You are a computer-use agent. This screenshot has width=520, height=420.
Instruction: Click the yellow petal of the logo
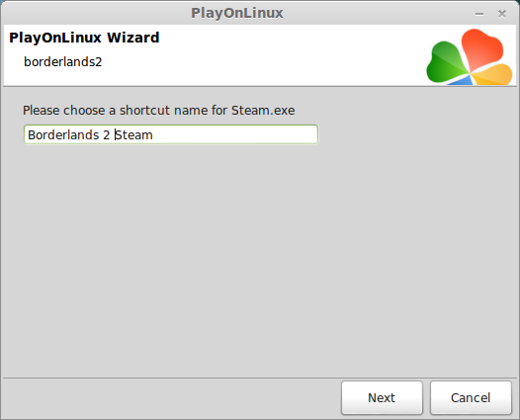pos(493,75)
